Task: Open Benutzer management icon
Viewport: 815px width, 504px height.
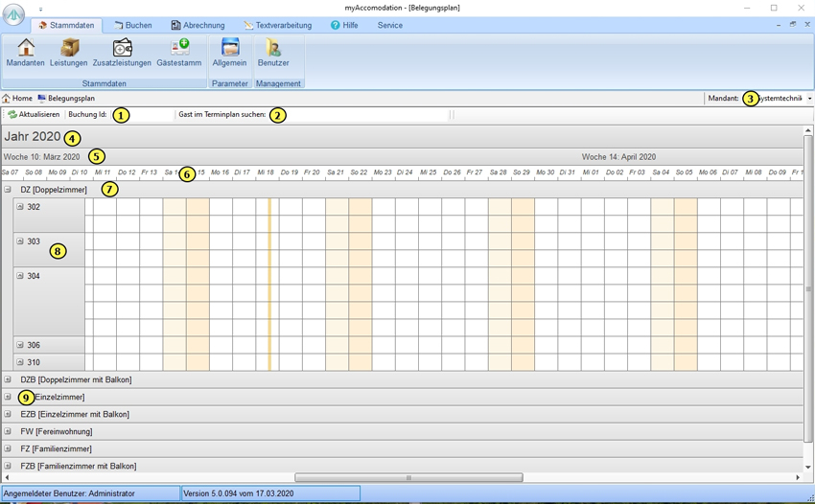Action: [273, 48]
